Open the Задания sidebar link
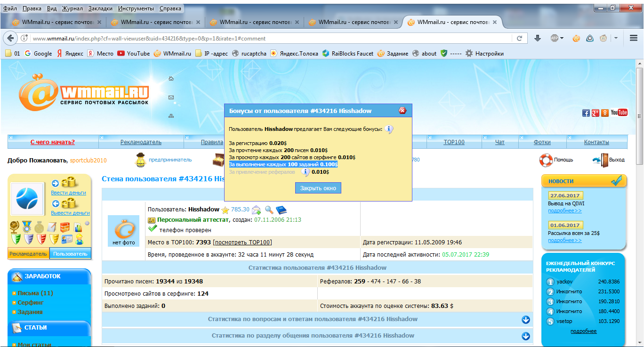Viewport: 644px width, 347px height. (x=30, y=312)
